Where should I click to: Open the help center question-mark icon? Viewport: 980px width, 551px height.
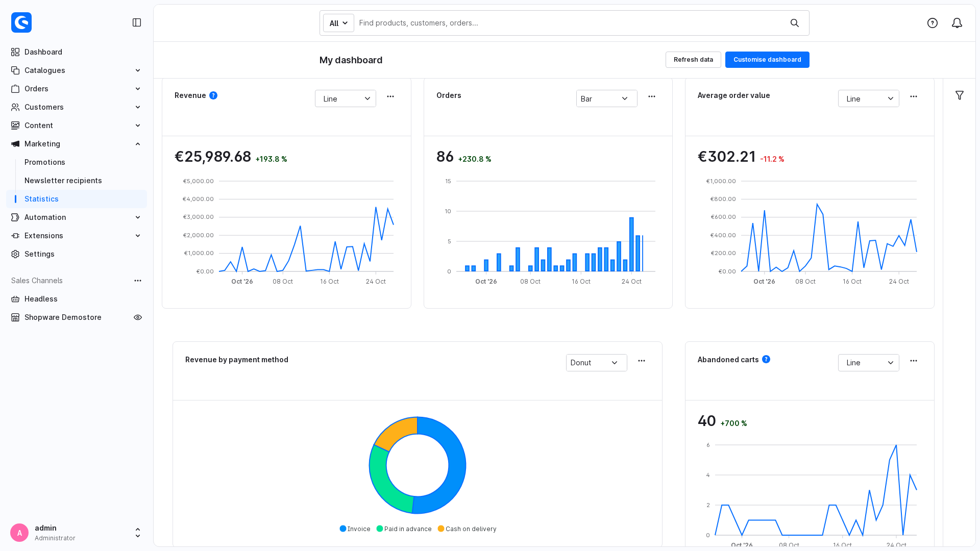pos(933,23)
